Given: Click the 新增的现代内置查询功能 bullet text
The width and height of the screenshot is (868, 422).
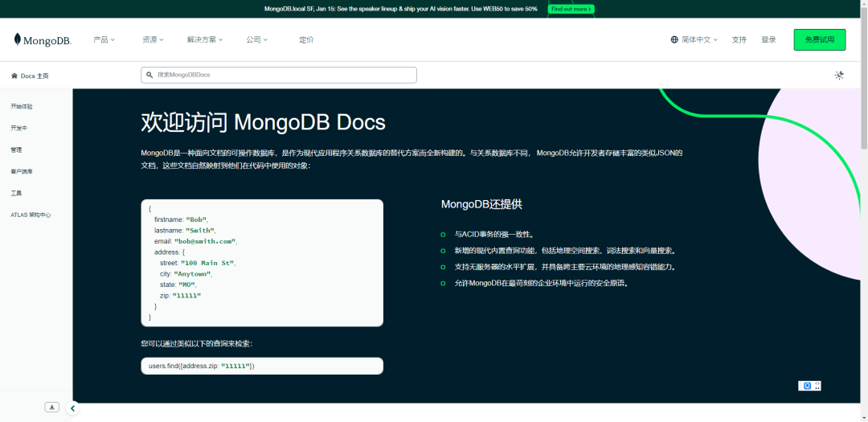Looking at the screenshot, I should coord(565,251).
